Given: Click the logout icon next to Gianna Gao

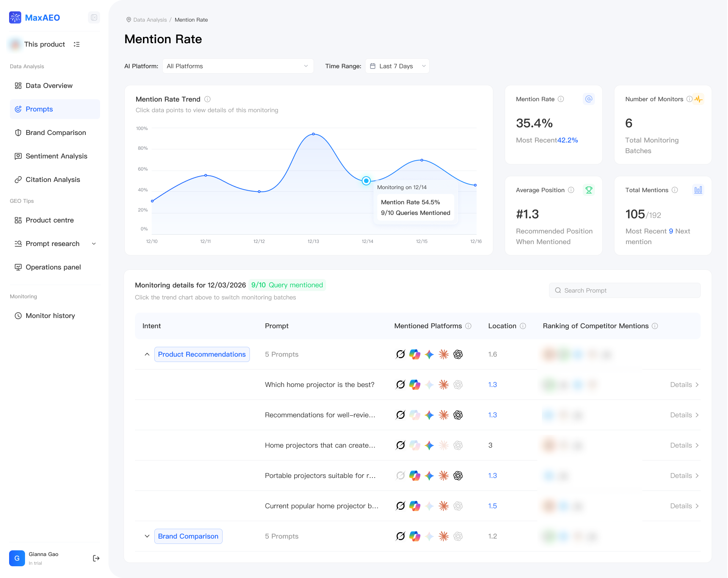Looking at the screenshot, I should coord(96,558).
